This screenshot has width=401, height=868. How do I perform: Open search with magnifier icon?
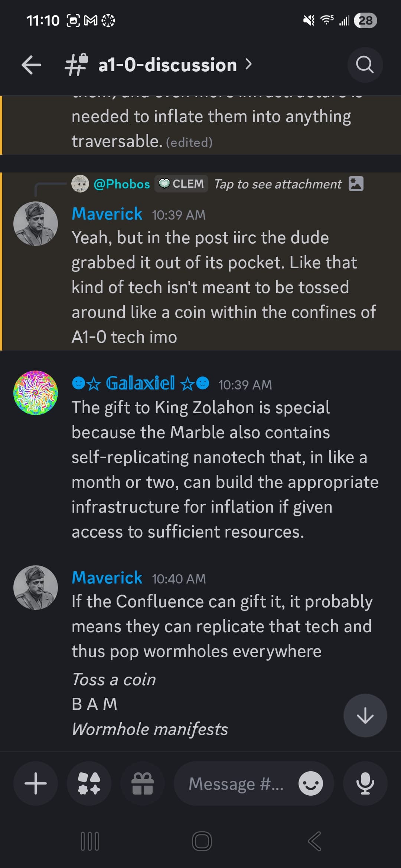365,65
